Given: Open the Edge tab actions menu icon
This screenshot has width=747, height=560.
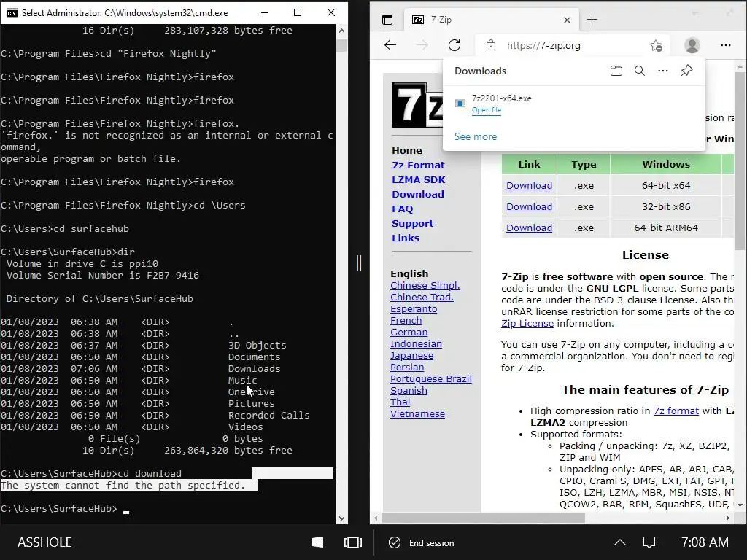Looking at the screenshot, I should (x=387, y=20).
